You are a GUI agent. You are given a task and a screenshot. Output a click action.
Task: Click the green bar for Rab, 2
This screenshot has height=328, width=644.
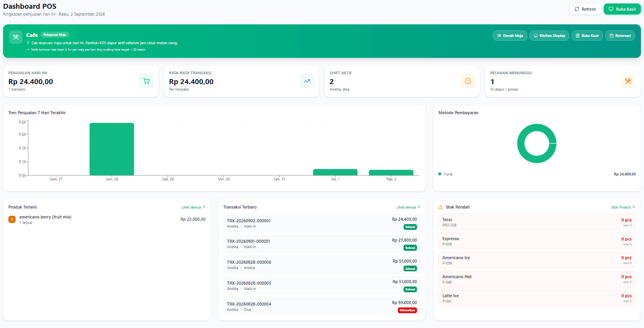tap(391, 173)
